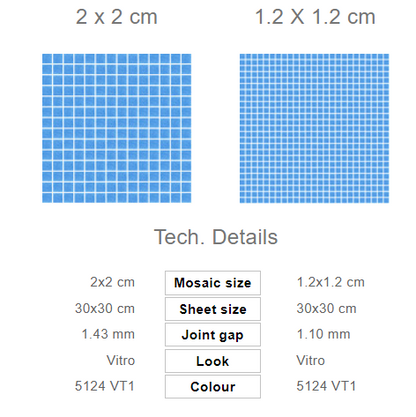Click the Mosaic size label box
This screenshot has height=417, width=416.
213,283
